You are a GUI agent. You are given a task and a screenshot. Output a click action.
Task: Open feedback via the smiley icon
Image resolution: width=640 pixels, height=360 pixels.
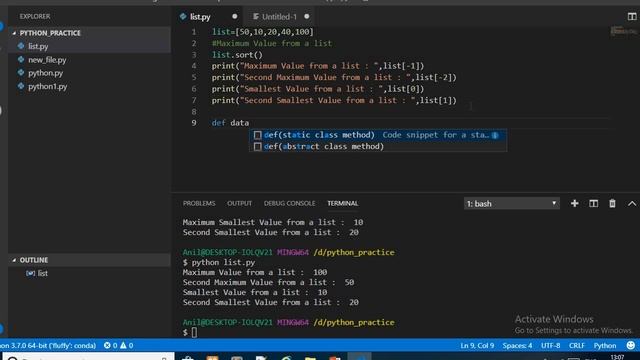(x=631, y=345)
